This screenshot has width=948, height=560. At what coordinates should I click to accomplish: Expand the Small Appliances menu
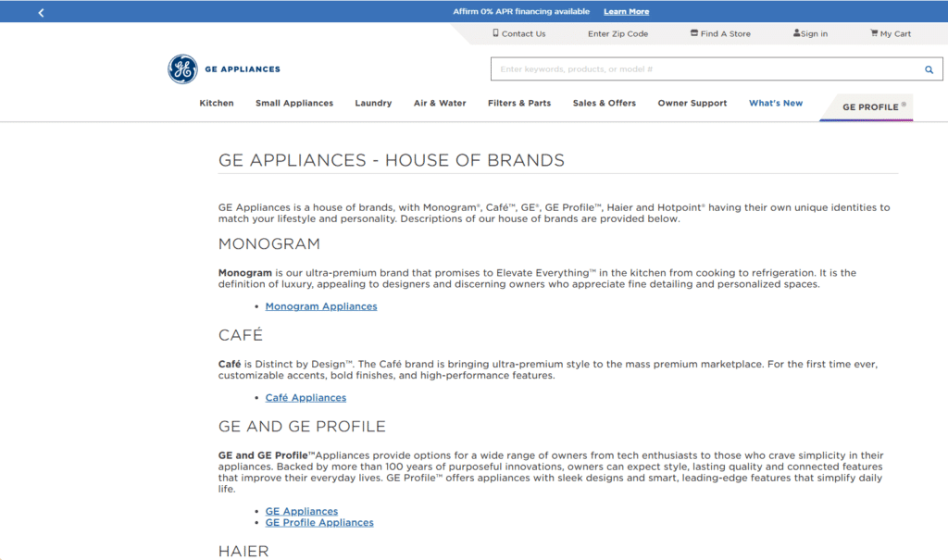(x=294, y=104)
